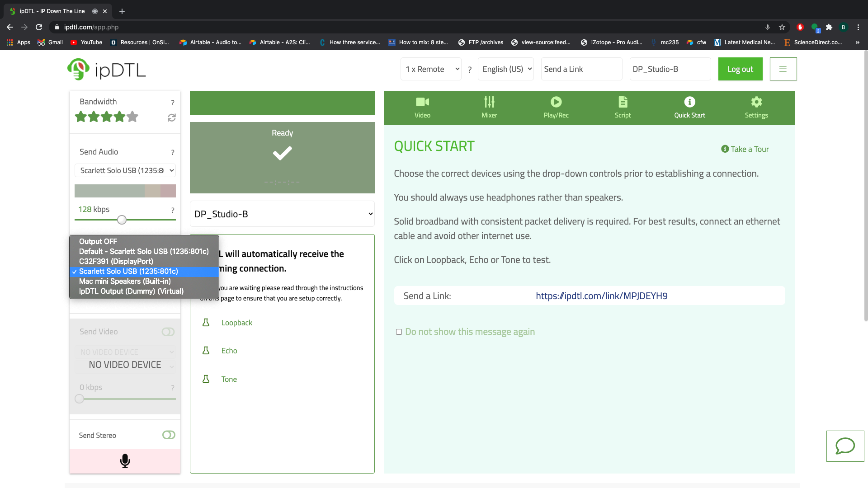Open the Chrome profile avatar B
The height and width of the screenshot is (488, 868).
[844, 27]
